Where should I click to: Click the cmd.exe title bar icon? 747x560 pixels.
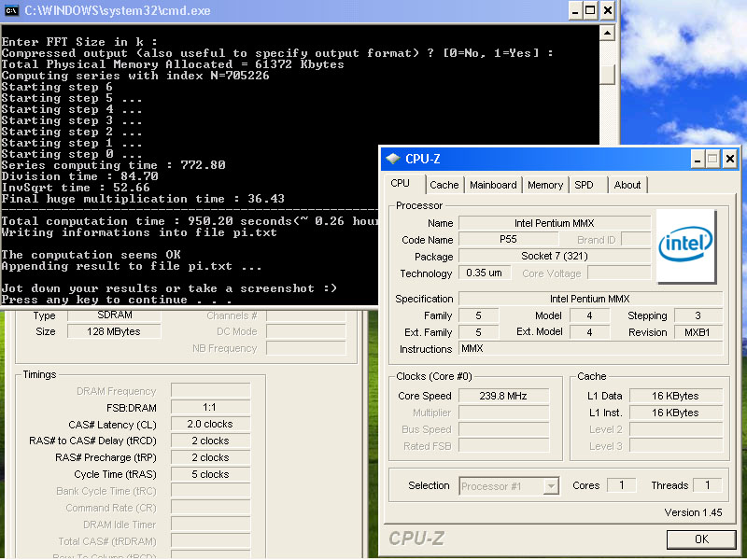click(11, 10)
